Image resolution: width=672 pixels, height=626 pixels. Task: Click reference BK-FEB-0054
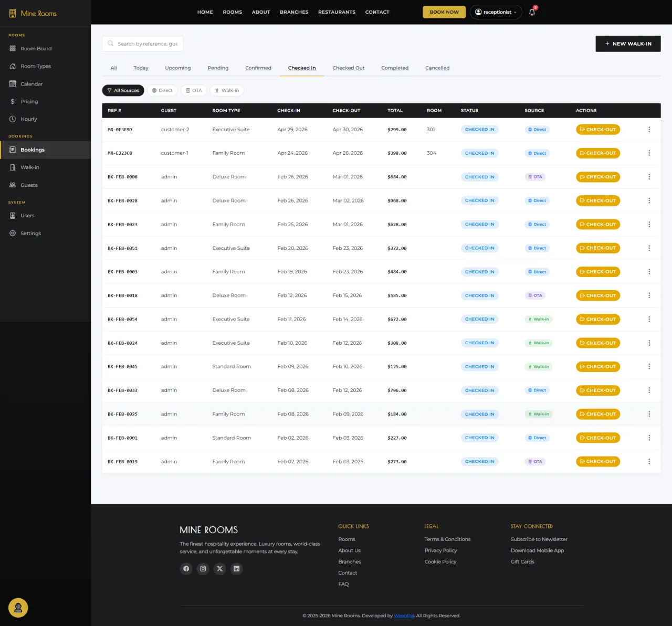[123, 320]
